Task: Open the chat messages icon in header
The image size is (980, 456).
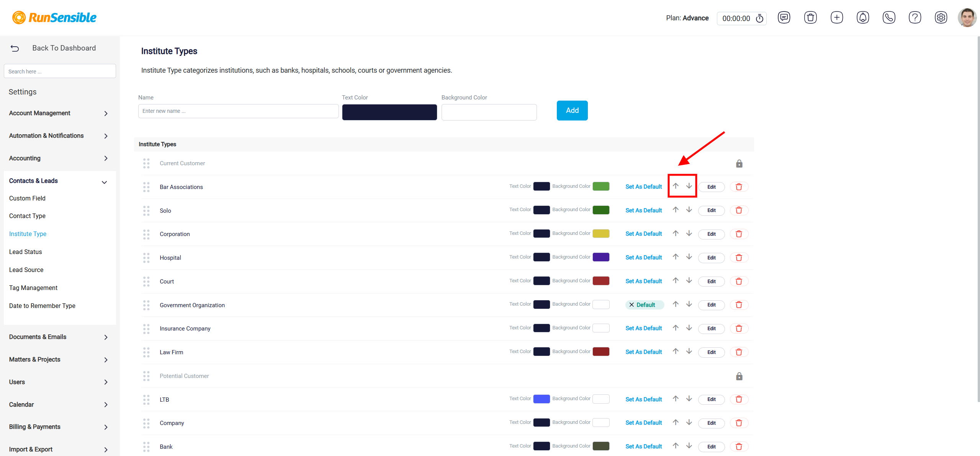Action: point(784,18)
